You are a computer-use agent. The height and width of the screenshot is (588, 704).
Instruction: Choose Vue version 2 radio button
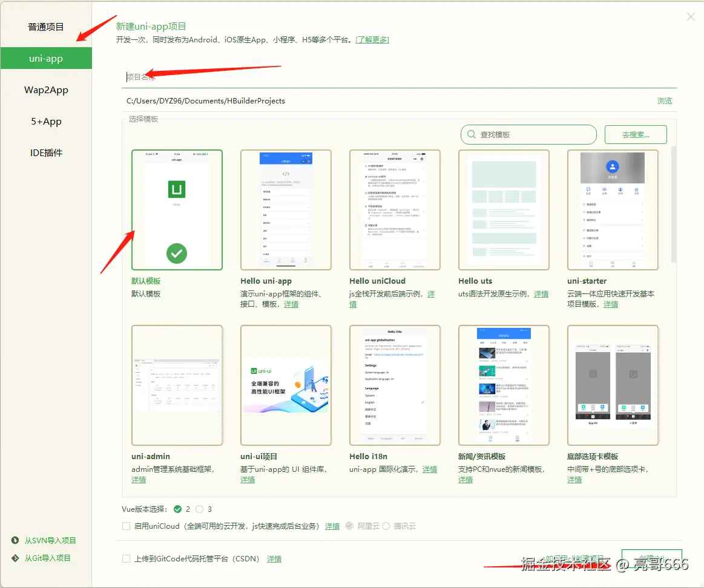tap(178, 509)
